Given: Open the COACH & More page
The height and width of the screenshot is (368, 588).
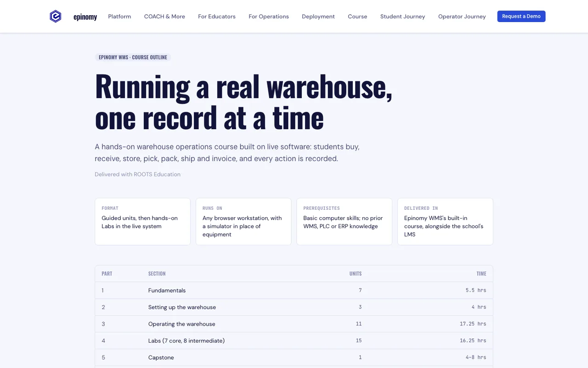Looking at the screenshot, I should pyautogui.click(x=164, y=17).
